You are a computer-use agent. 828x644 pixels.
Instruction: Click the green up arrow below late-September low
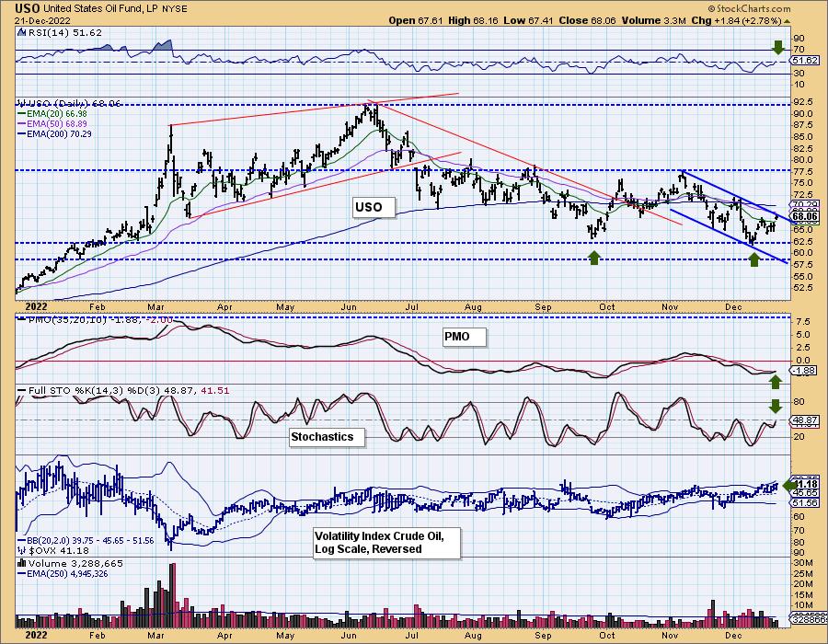point(595,259)
